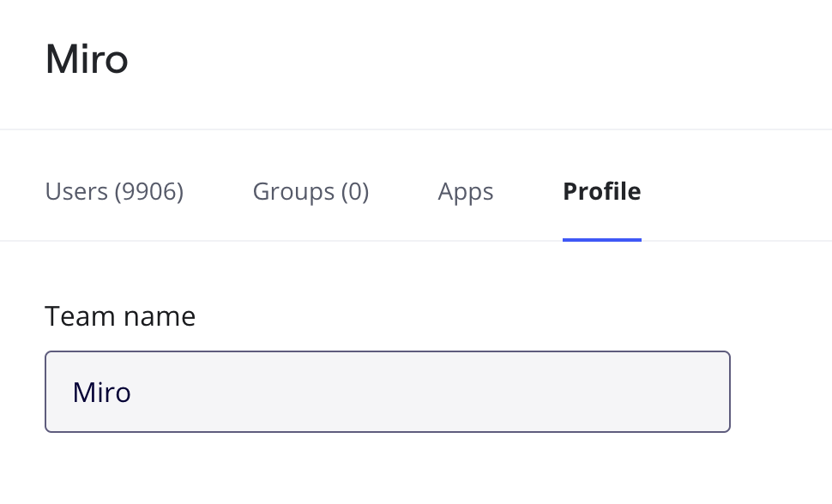Viewport: 832px width, 504px height.
Task: Open the tab showing 9906 users
Action: (x=114, y=191)
